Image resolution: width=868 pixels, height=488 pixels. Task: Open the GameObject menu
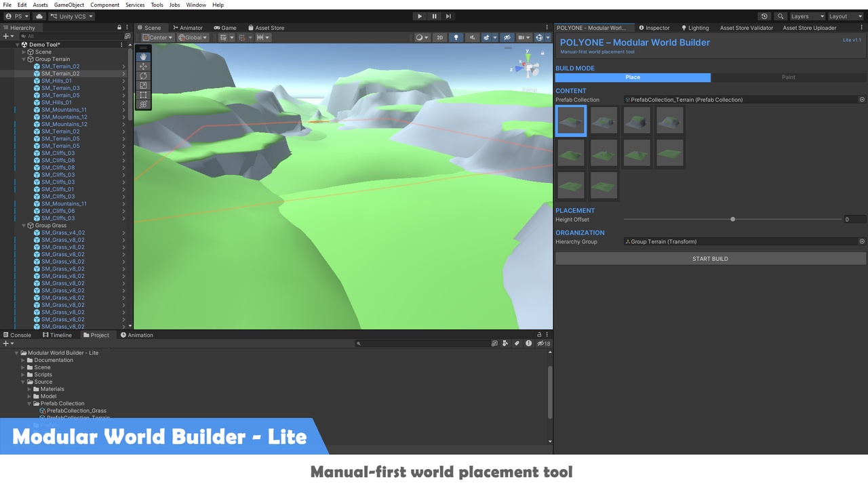click(x=69, y=5)
